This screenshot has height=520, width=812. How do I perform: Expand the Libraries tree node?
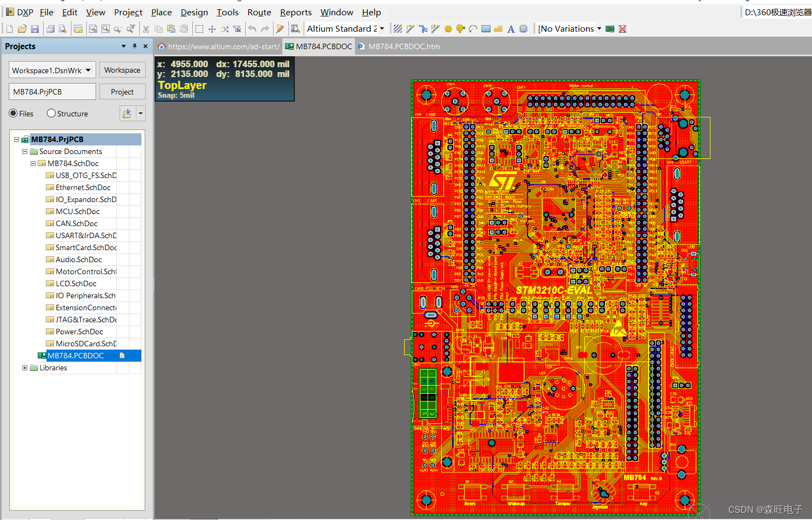coord(25,368)
